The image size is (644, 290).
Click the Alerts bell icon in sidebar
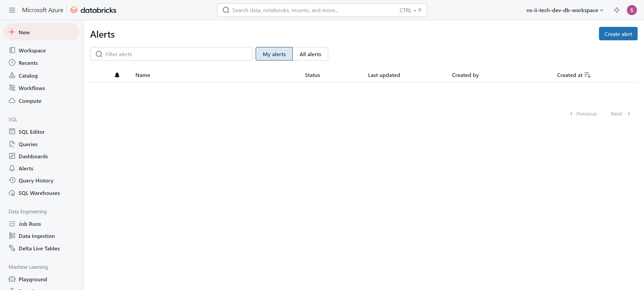[x=12, y=168]
